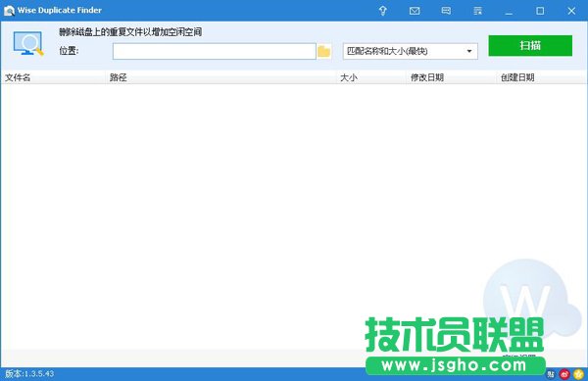Click inside the 位置 location input field
588x381 pixels.
coord(214,51)
